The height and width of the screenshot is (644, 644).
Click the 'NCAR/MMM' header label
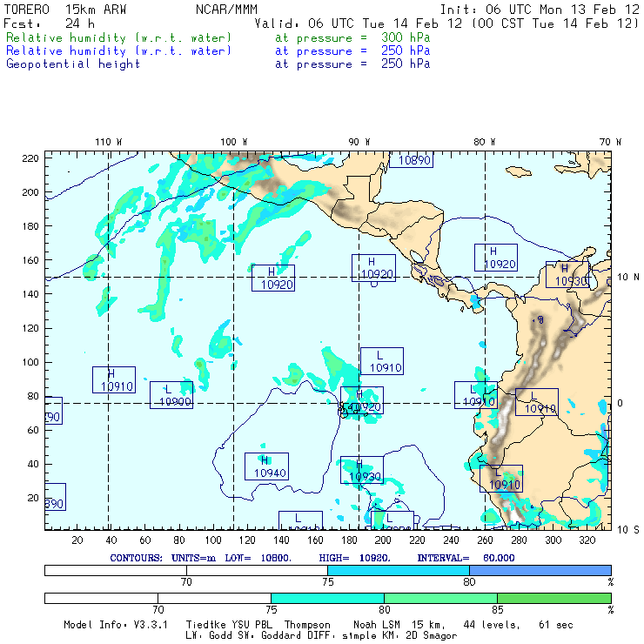click(226, 10)
